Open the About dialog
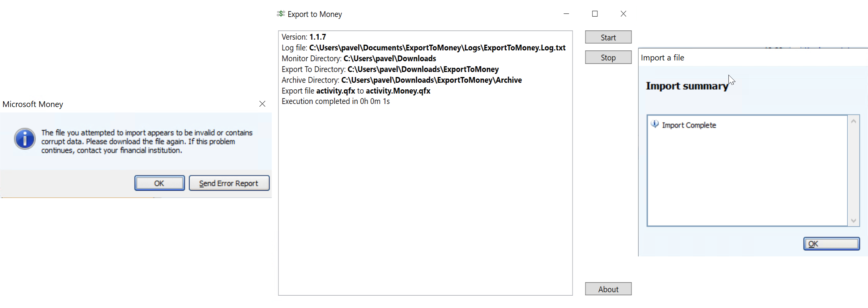Screen dimensions: 868x308 point(608,289)
